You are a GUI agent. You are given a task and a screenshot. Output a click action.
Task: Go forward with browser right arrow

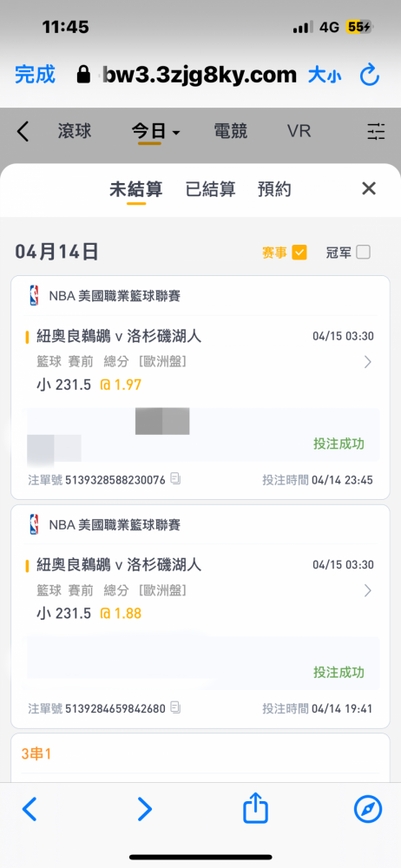(144, 809)
